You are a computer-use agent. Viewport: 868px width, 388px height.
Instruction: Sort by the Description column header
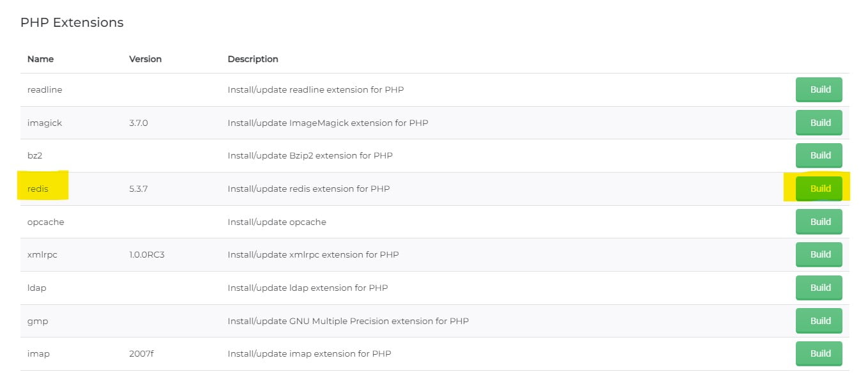(x=253, y=58)
